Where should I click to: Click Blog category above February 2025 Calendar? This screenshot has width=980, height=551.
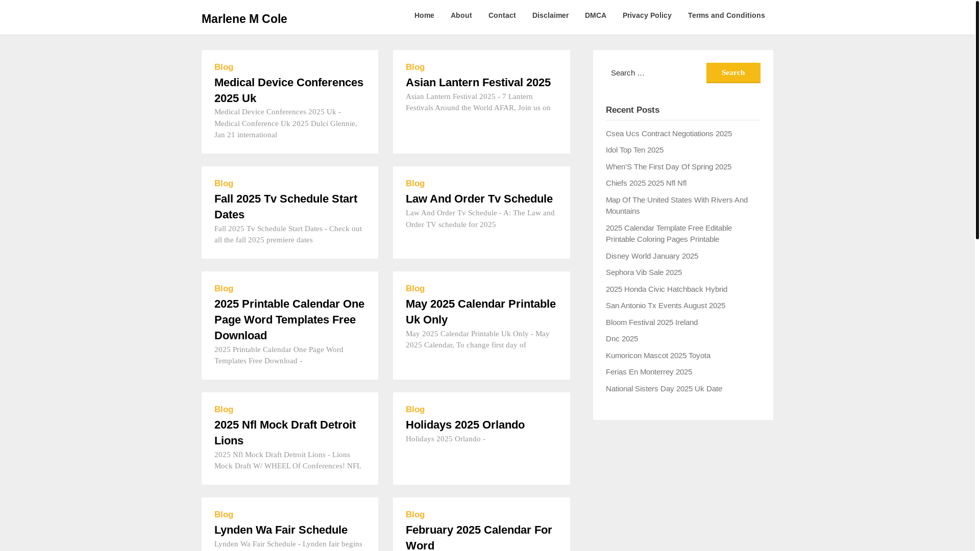415,514
